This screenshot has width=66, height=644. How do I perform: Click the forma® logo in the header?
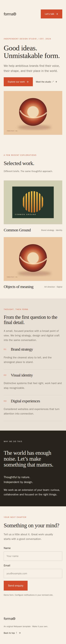(x=10, y=14)
